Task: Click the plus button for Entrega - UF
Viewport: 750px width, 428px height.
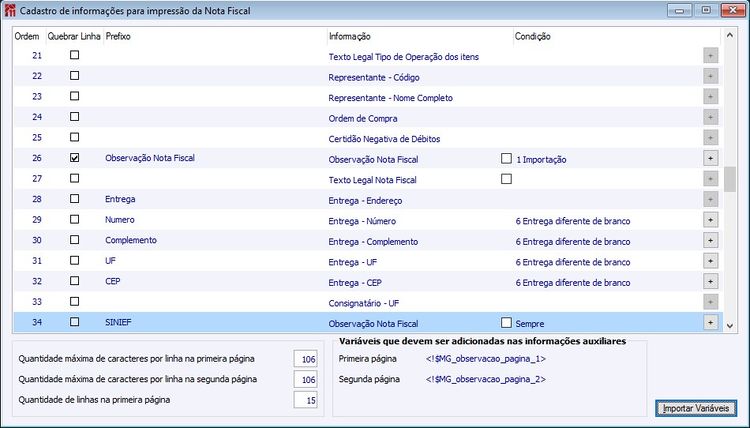Action: tap(711, 261)
